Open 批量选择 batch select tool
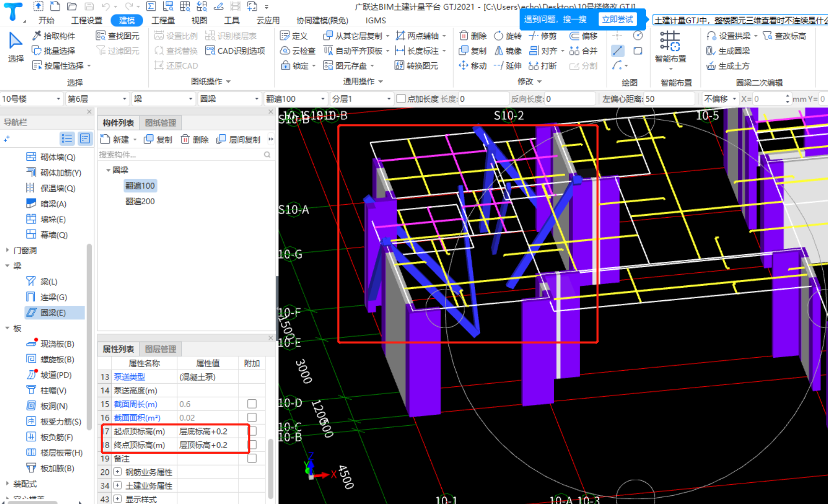The height and width of the screenshot is (504, 828). tap(53, 51)
